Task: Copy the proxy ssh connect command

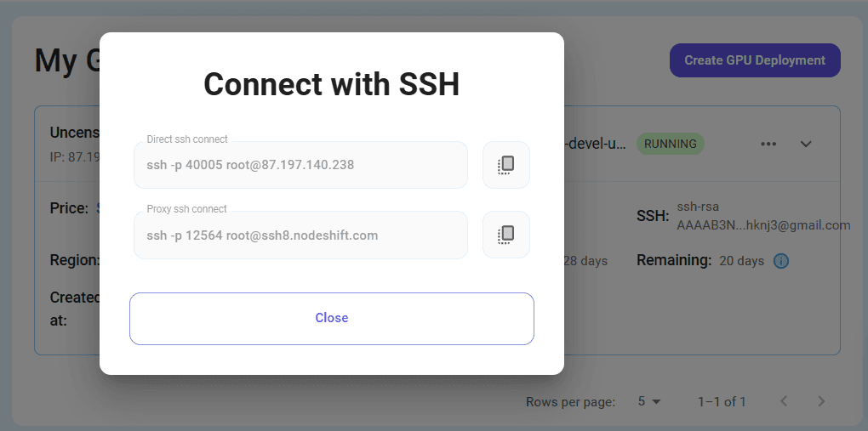Action: click(506, 235)
